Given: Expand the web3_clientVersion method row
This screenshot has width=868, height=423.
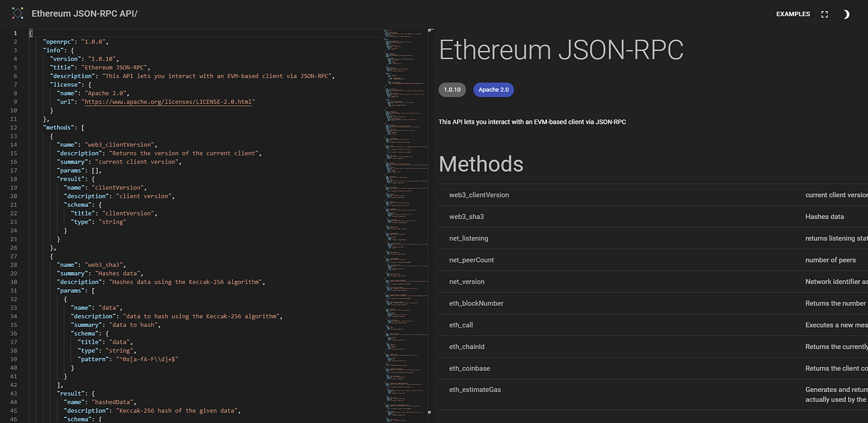Looking at the screenshot, I should pos(479,194).
